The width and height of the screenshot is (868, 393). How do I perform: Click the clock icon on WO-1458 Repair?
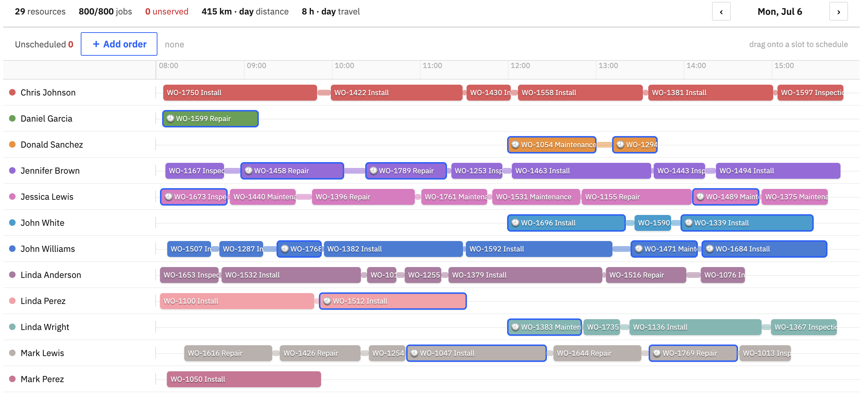click(x=249, y=170)
